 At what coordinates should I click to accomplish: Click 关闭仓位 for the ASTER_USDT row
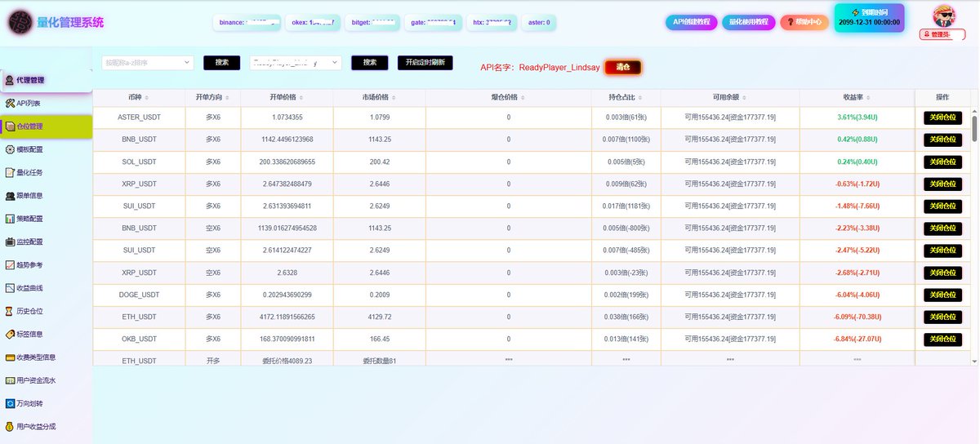click(x=942, y=118)
